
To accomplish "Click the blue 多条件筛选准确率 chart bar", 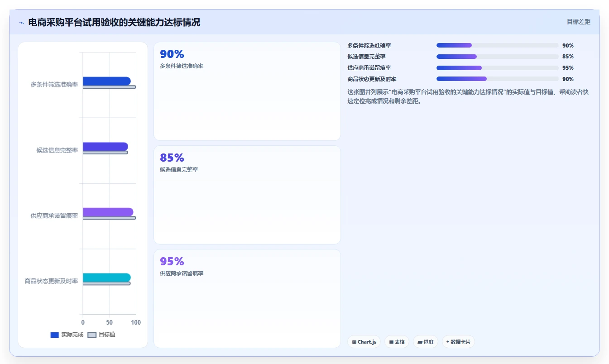I will pyautogui.click(x=107, y=81).
